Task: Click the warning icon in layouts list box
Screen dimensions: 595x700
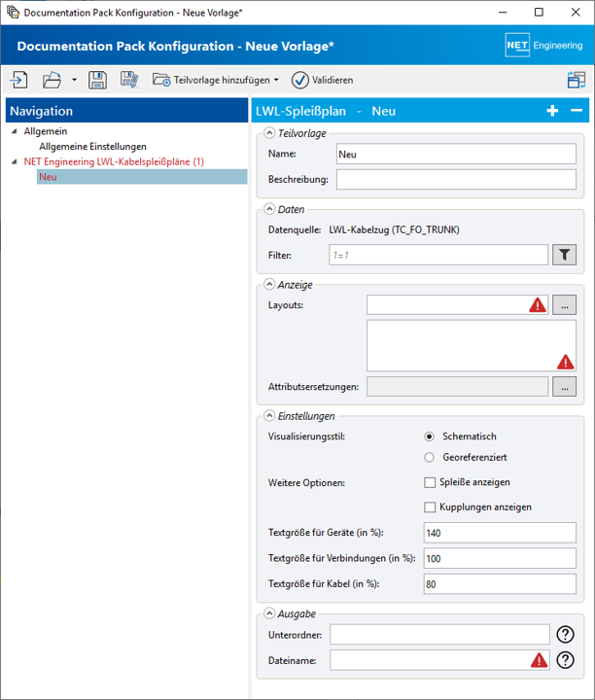Action: point(566,362)
